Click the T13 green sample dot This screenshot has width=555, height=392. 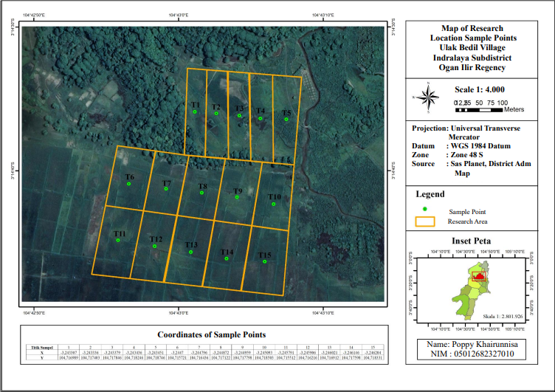click(x=190, y=251)
